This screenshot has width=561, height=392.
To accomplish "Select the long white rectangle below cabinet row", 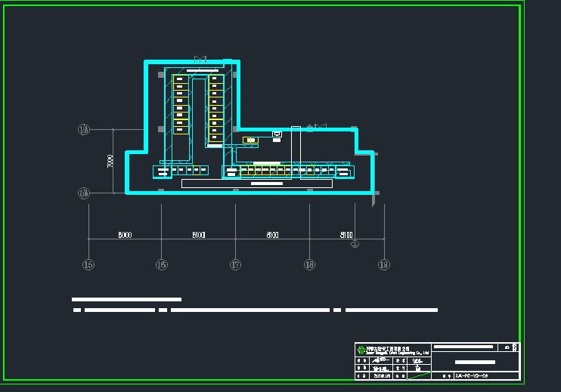I will [x=256, y=184].
